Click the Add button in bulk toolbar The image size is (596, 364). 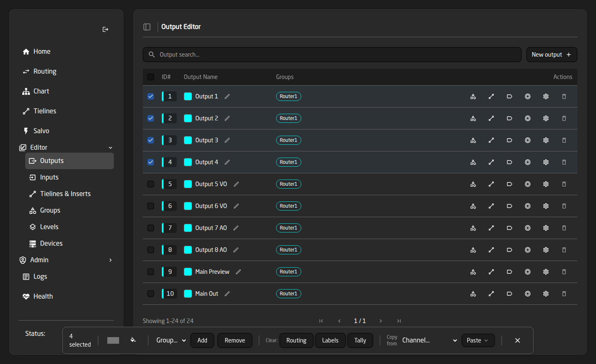coord(202,340)
